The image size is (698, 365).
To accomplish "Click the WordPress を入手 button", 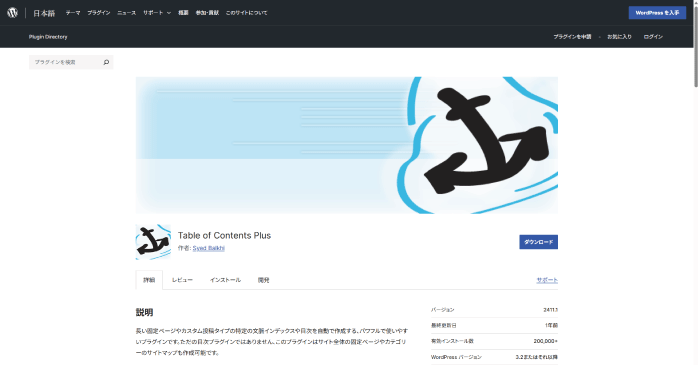I will click(657, 13).
